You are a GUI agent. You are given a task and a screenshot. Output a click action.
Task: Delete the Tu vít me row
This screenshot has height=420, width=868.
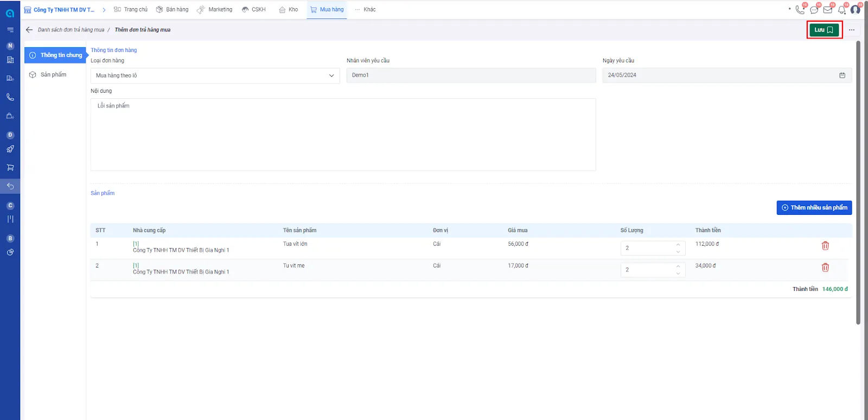pos(825,268)
